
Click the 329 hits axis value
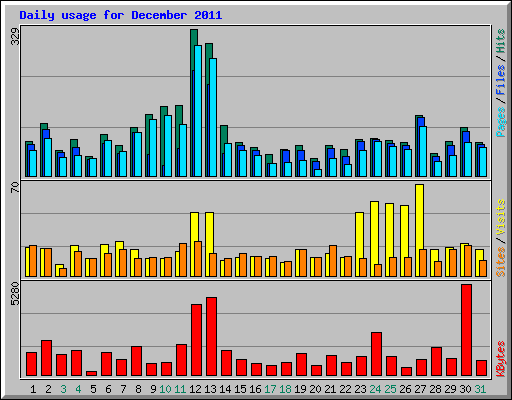coord(15,36)
